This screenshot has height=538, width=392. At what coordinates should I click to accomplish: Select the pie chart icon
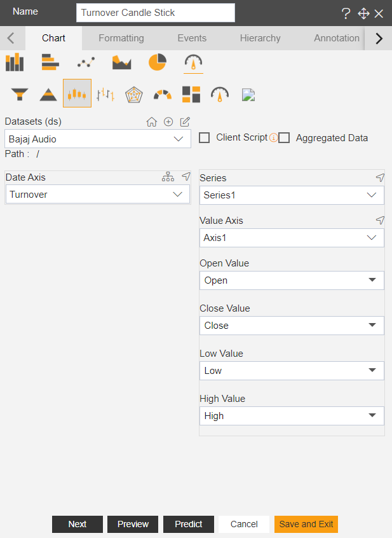coord(158,62)
